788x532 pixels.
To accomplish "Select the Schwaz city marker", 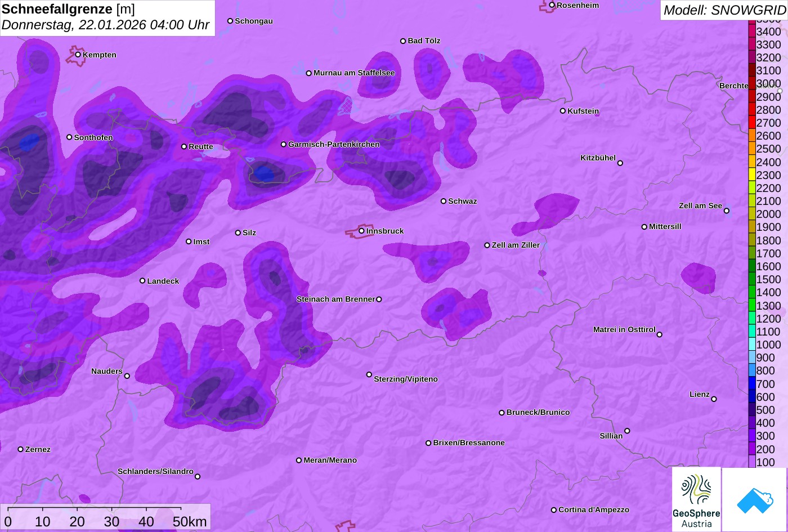I will point(444,201).
